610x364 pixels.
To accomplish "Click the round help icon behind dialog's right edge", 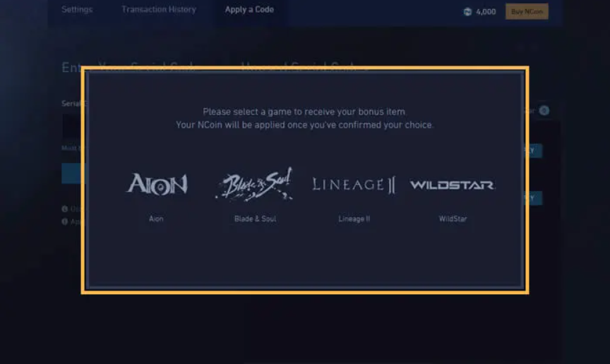I will click(544, 111).
